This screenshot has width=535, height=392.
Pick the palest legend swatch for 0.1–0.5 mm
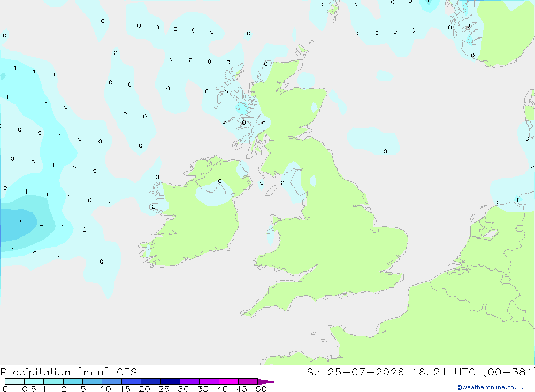click(14, 381)
